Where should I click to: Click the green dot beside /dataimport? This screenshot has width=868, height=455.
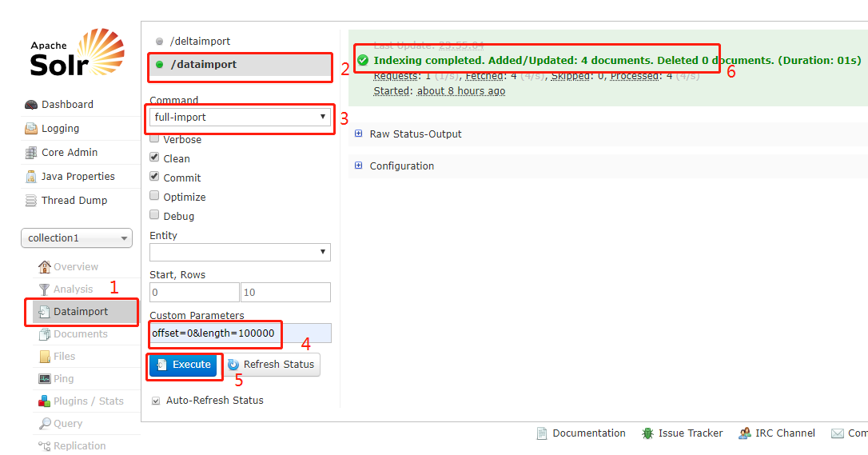coord(159,65)
